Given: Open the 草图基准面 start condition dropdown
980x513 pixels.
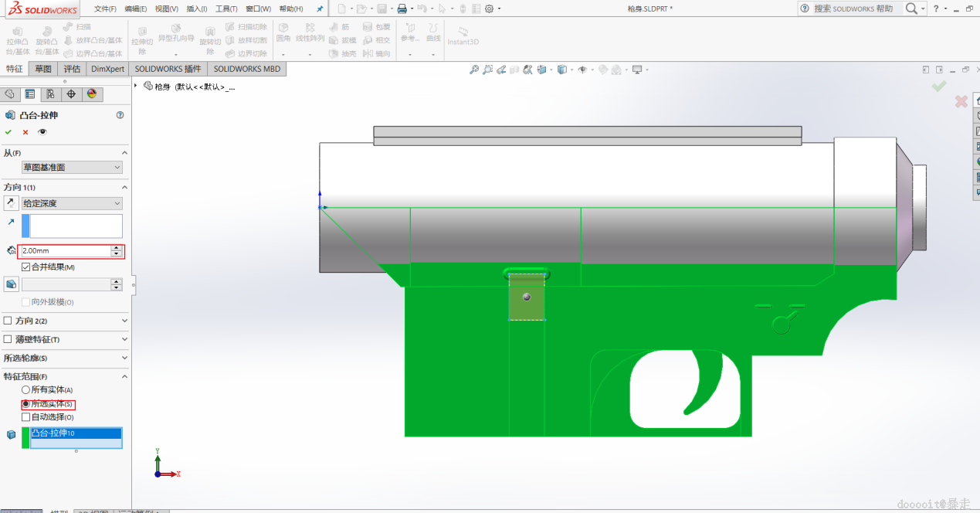Looking at the screenshot, I should click(72, 168).
